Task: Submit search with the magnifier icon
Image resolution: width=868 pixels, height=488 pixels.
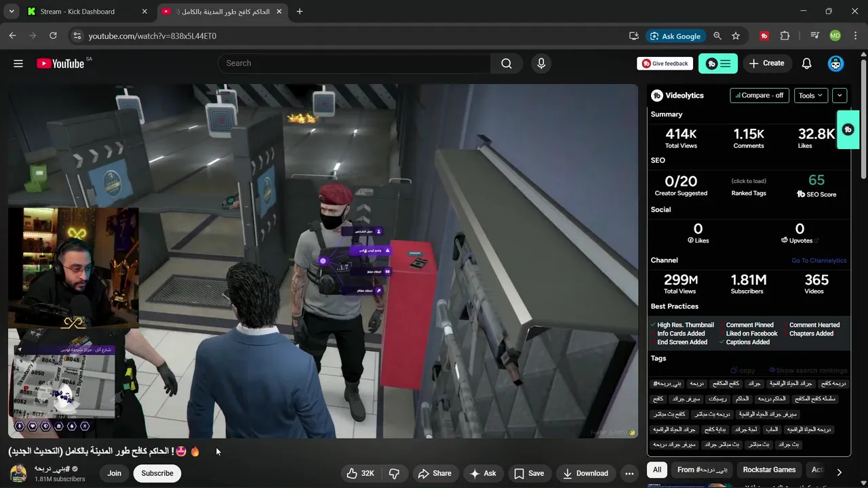Action: (x=507, y=63)
